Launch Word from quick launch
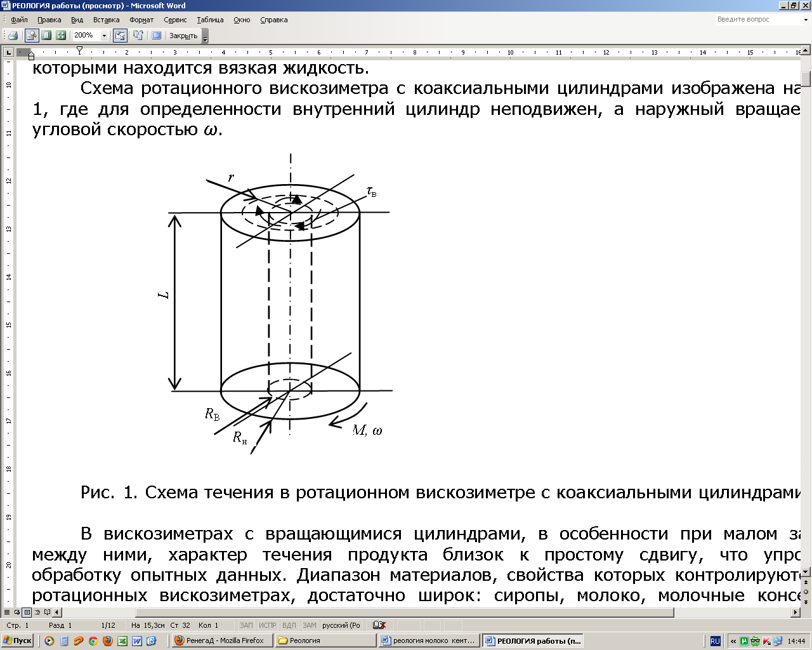This screenshot has width=812, height=650. [x=137, y=640]
